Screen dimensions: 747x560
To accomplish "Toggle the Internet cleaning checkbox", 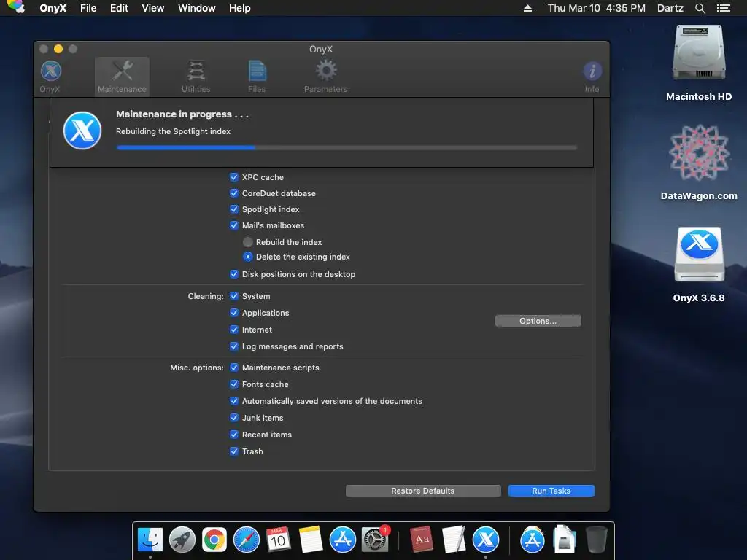I will (x=234, y=330).
